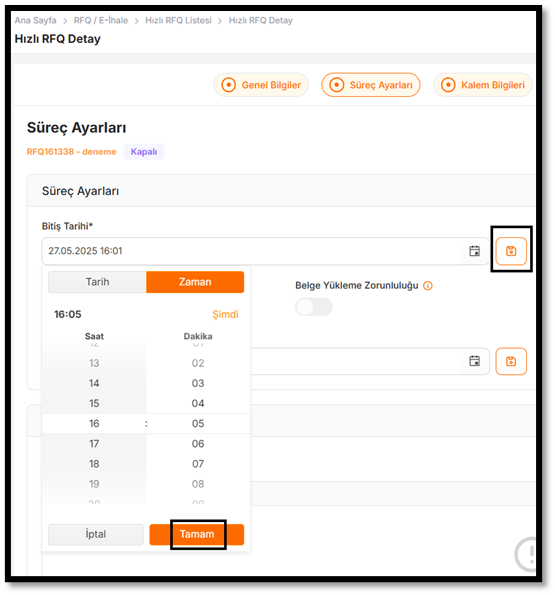The width and height of the screenshot is (555, 595).
Task: Pick hour 14 in the Saat list
Action: (94, 383)
